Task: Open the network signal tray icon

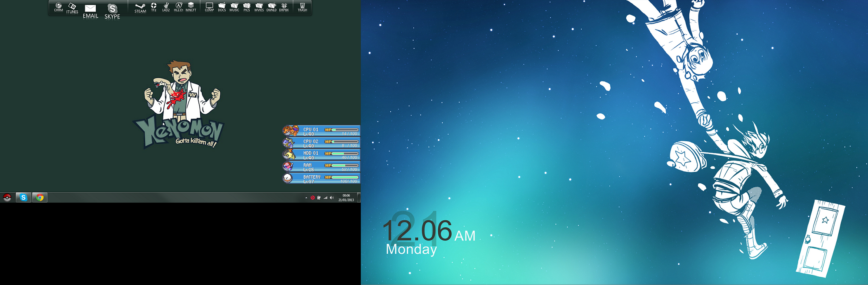Action: (325, 198)
